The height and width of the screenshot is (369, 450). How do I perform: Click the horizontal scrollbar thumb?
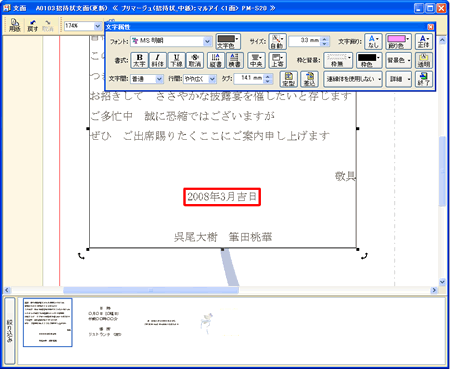tap(151, 290)
